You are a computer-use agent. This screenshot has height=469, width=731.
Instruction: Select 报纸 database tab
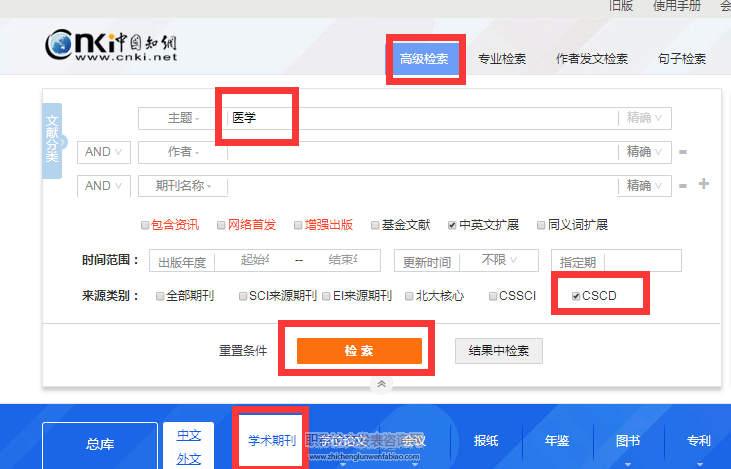(x=486, y=441)
